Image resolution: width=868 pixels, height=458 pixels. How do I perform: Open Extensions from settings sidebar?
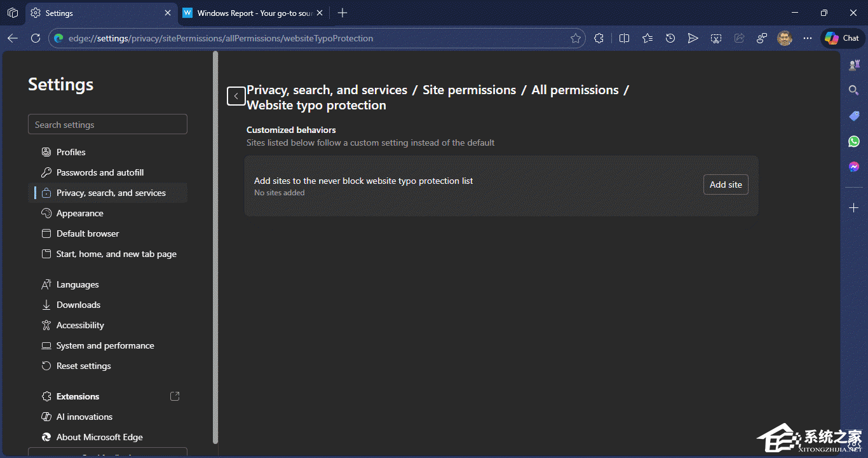point(107,396)
